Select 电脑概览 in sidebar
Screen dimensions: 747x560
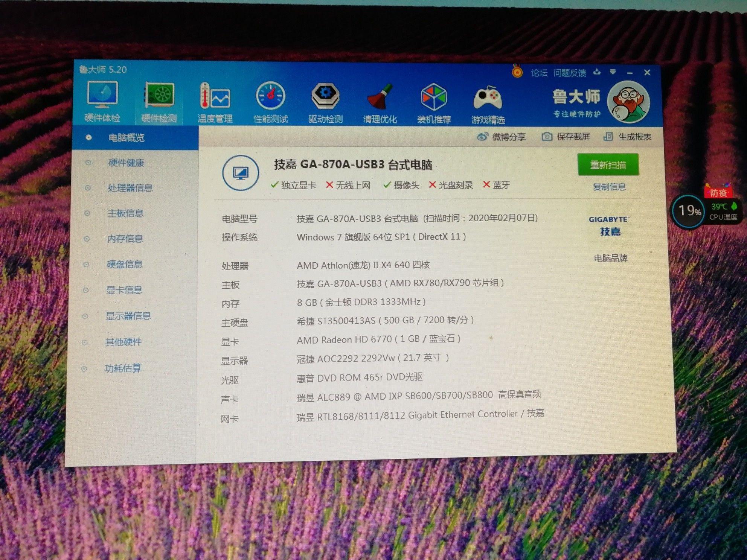135,138
